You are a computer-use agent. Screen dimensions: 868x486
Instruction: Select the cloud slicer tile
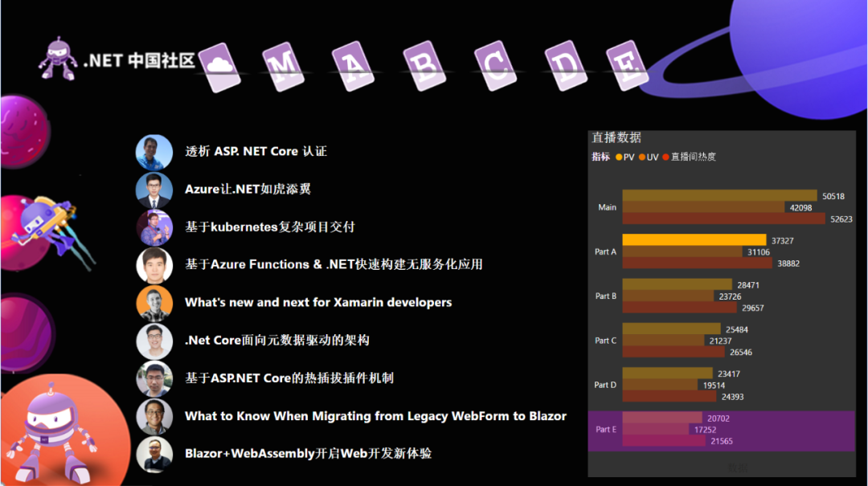(x=219, y=67)
